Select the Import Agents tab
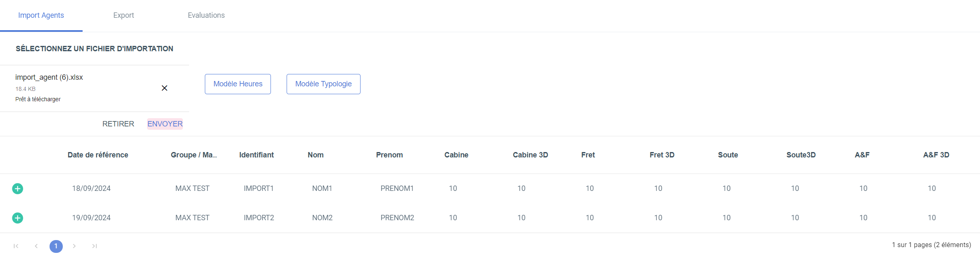The height and width of the screenshot is (257, 980). click(x=41, y=15)
